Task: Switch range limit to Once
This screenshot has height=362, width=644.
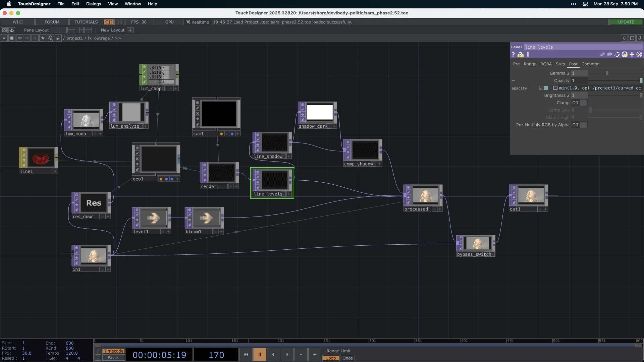Action: [347, 358]
